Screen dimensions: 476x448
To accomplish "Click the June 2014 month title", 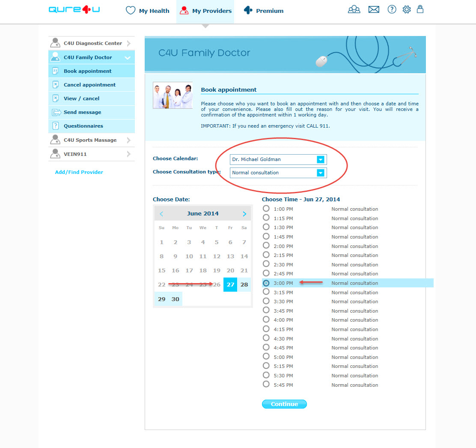I will [x=203, y=214].
